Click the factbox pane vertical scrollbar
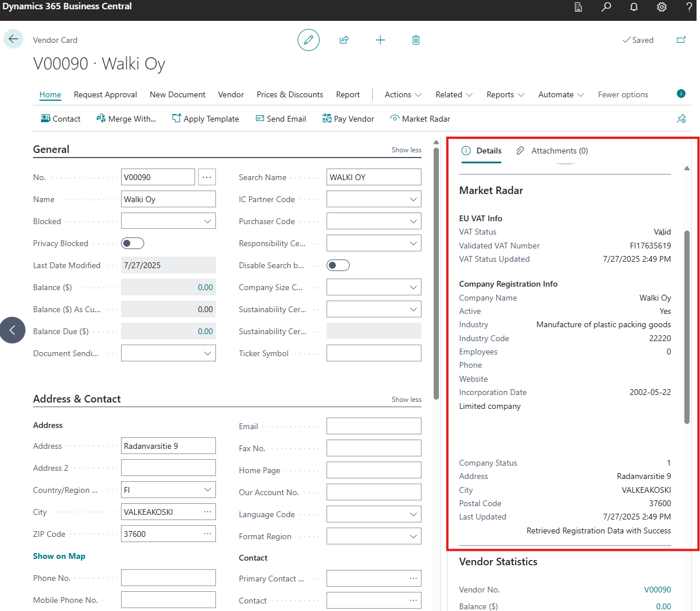 point(687,327)
